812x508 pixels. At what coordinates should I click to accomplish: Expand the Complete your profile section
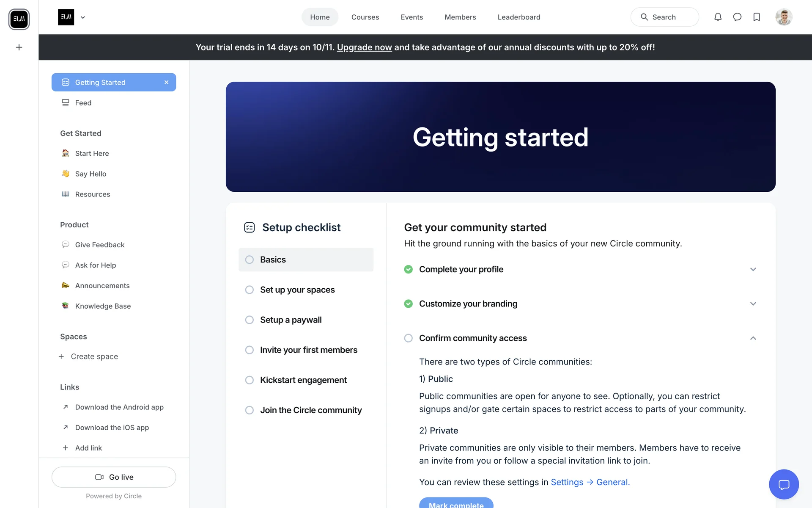[753, 270]
